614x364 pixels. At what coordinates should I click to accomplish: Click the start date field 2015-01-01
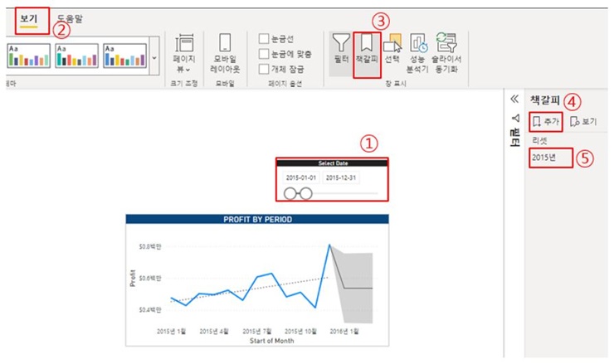(300, 177)
